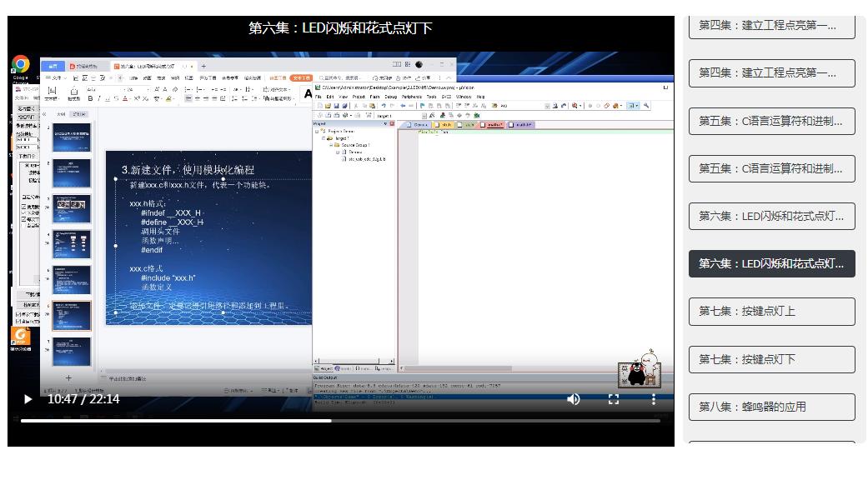Open episode 第八集：蜂鸣器的应用
The image size is (868, 490).
771,407
